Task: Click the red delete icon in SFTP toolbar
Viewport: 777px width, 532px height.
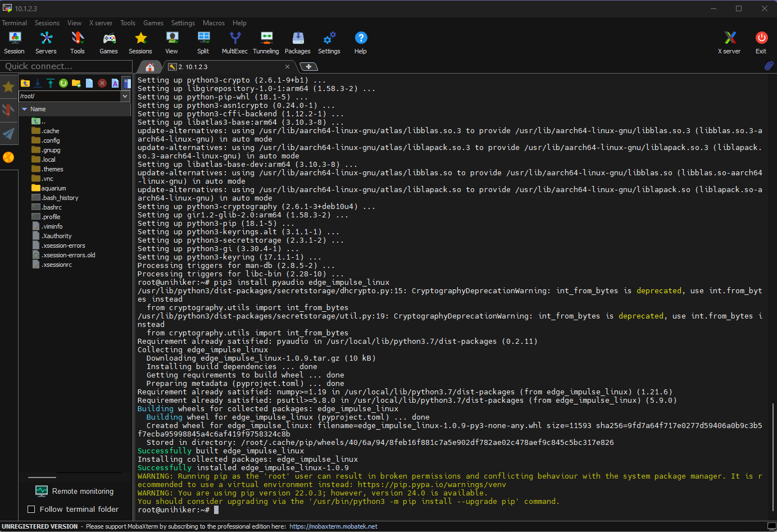Action: (x=102, y=83)
